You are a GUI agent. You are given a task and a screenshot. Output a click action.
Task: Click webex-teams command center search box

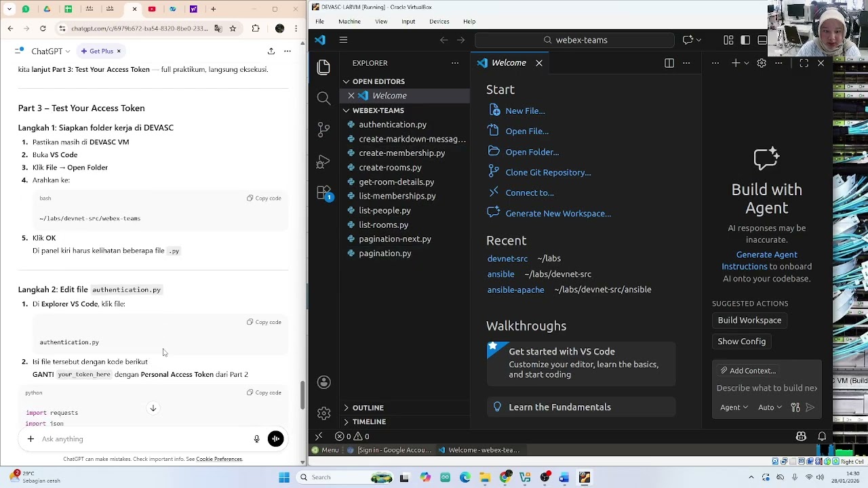[x=575, y=40]
